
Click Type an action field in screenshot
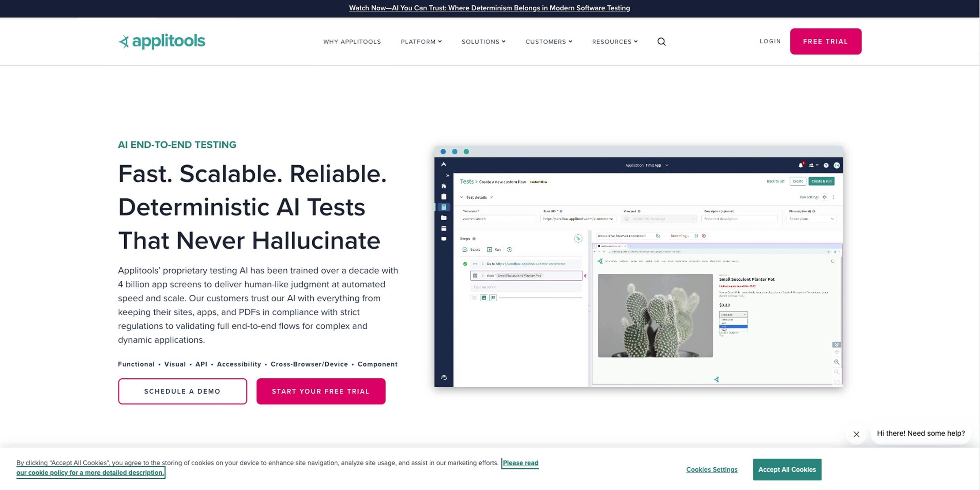[x=526, y=287]
